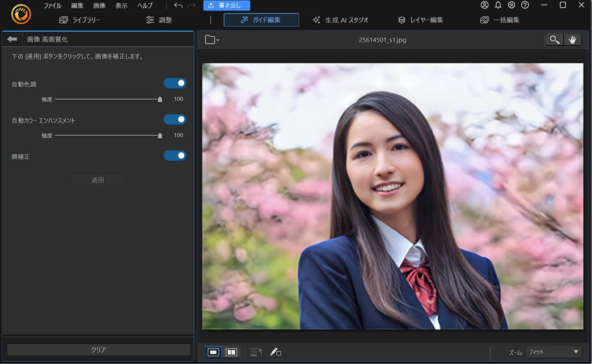Select the Hand pan tool
The width and height of the screenshot is (592, 364).
point(573,39)
